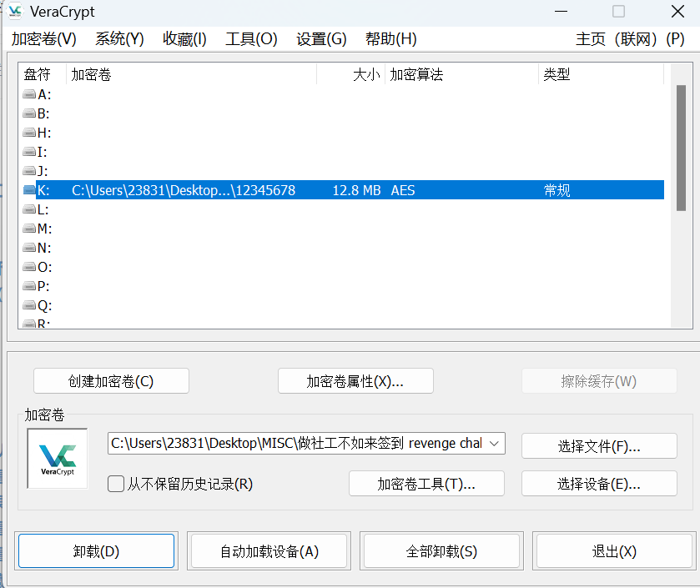Screen dimensions: 700x588
Task: Click the 12.8 MB size cell
Action: click(x=356, y=190)
